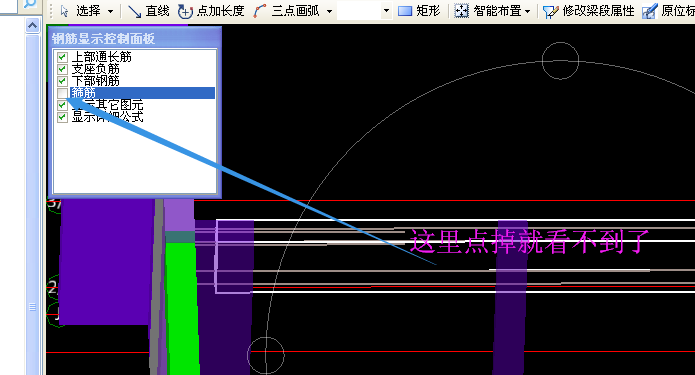Click the scroll up arrow on left scrollbar
This screenshot has width=695, height=375.
(32, 26)
